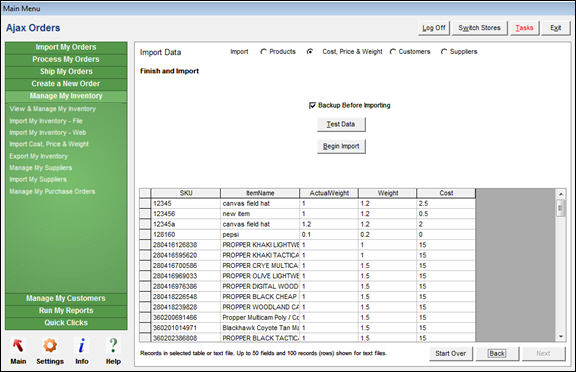The height and width of the screenshot is (372, 576).
Task: Open the Info icon
Action: [x=82, y=346]
